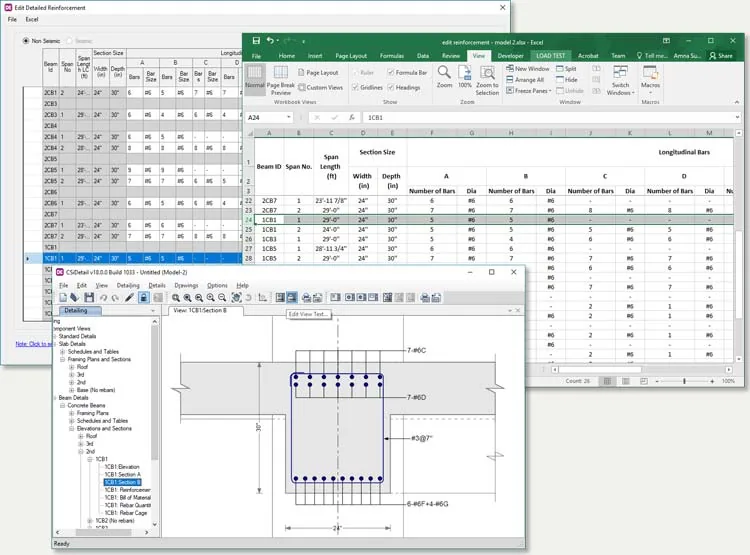The height and width of the screenshot is (555, 750).
Task: Select 1CB1: Rebar Cage tree item
Action: (126, 513)
